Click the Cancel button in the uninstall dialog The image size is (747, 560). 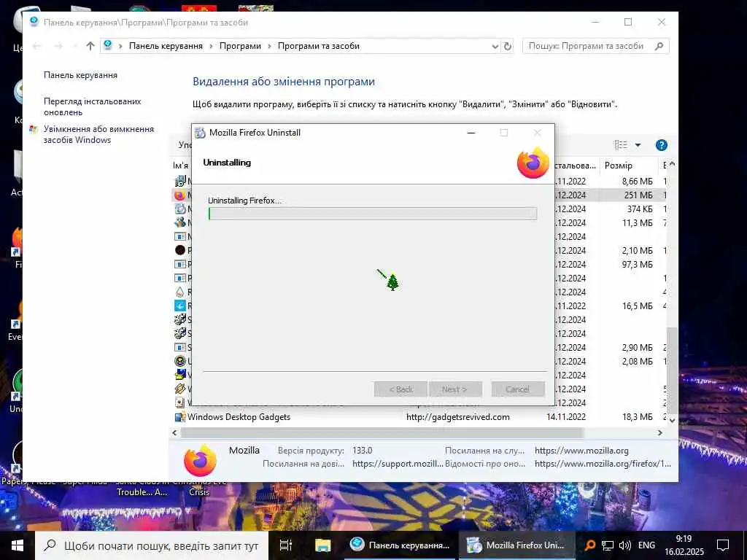click(518, 389)
